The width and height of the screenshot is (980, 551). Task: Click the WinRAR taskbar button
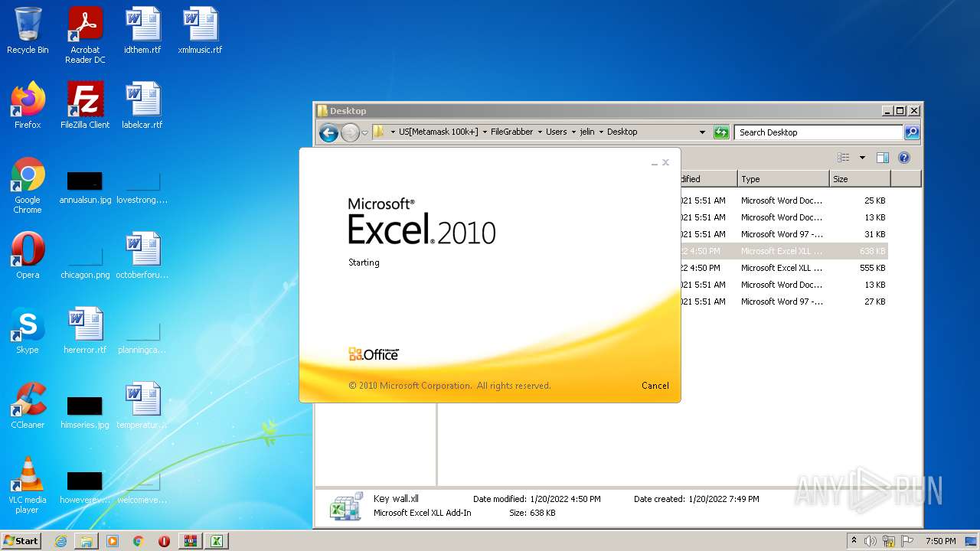[191, 541]
